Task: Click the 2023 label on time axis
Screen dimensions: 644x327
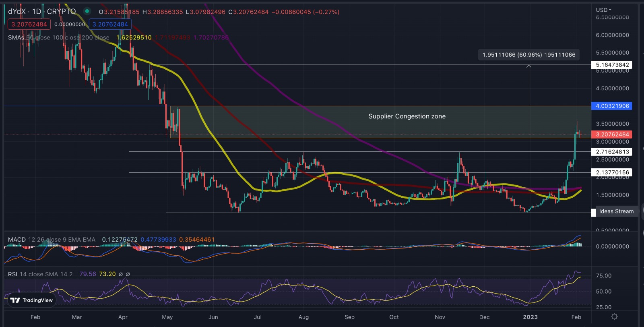Action: (x=530, y=317)
